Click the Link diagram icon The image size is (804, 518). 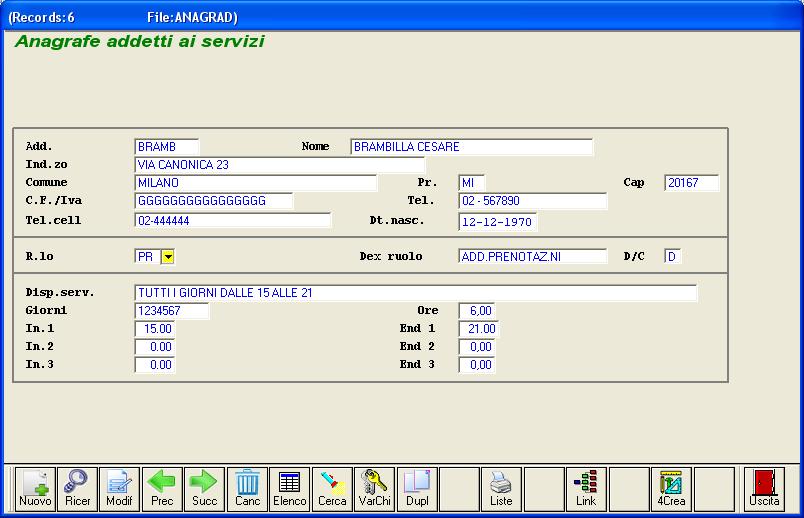586,489
